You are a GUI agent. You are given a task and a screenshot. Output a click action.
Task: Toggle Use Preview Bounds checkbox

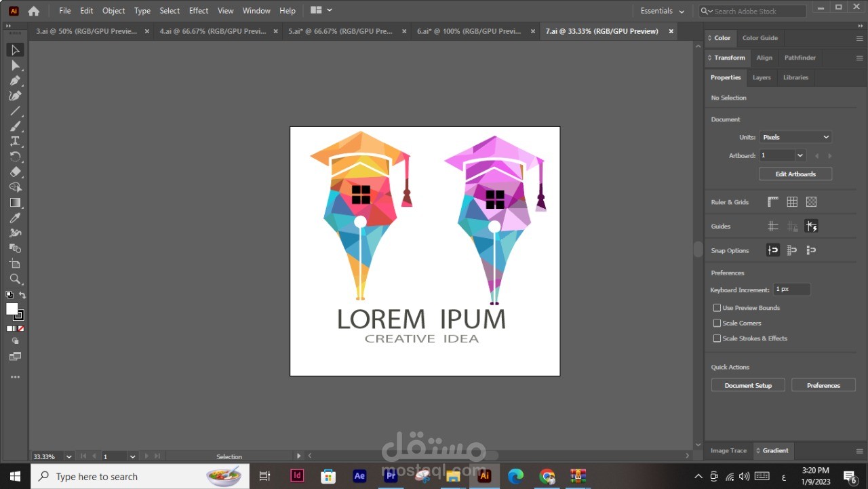coord(717,308)
